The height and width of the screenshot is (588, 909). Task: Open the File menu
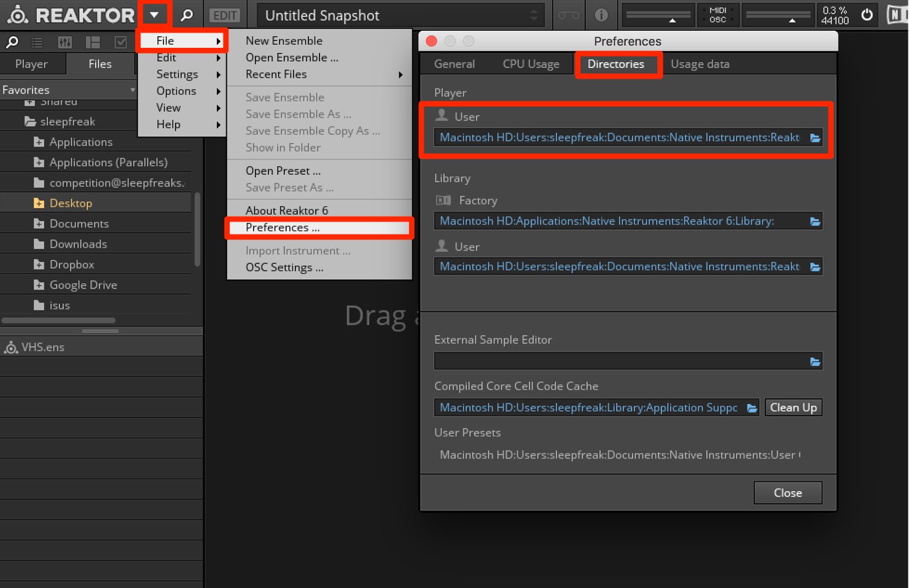(182, 41)
